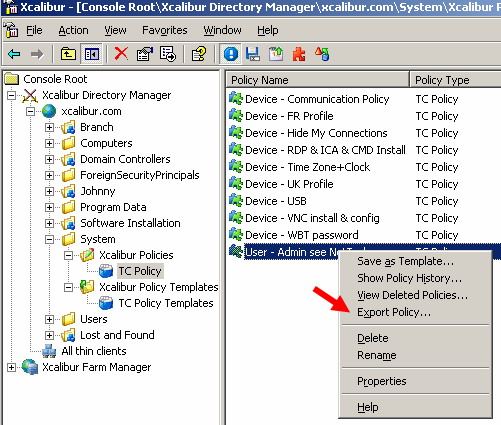Click the orange puzzle piece toolbar icon
The width and height of the screenshot is (501, 425).
tap(299, 54)
